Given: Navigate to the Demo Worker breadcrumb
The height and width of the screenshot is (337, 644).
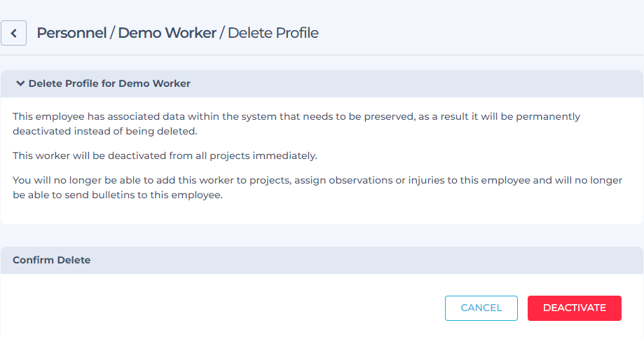Looking at the screenshot, I should click(x=167, y=33).
